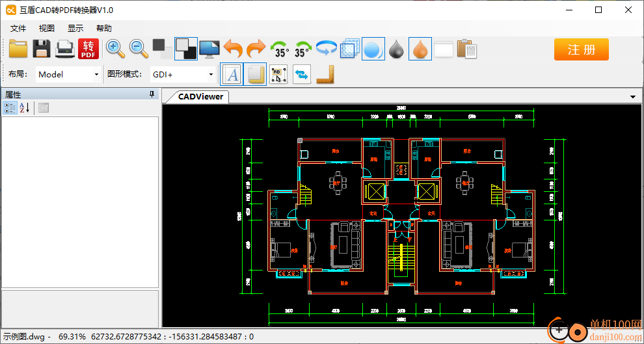The image size is (644, 344).
Task: Switch to the CADViewer tab
Action: tap(200, 96)
